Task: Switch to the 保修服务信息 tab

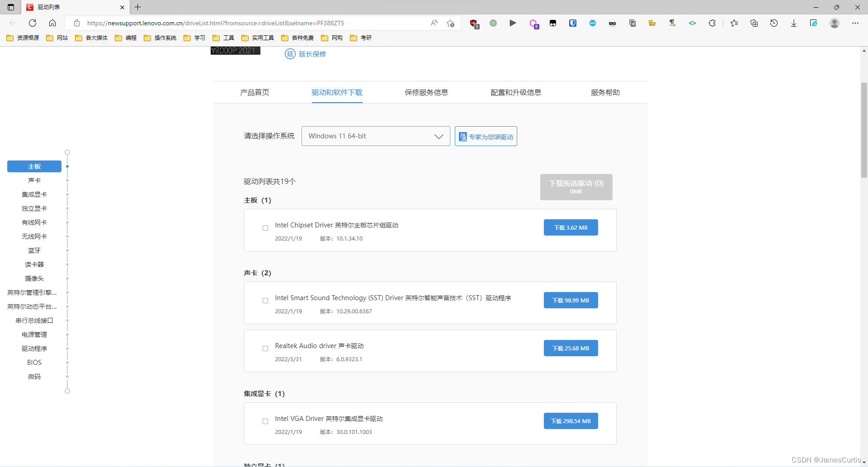Action: [426, 93]
